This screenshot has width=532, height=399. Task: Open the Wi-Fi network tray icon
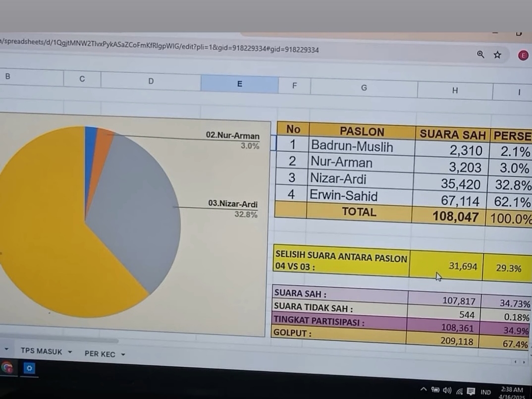pyautogui.click(x=459, y=392)
